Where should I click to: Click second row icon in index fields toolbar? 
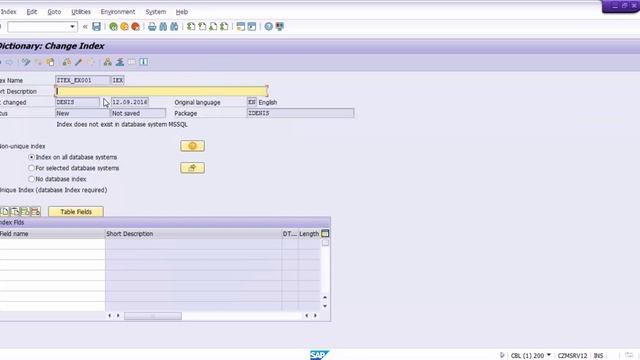pos(15,212)
